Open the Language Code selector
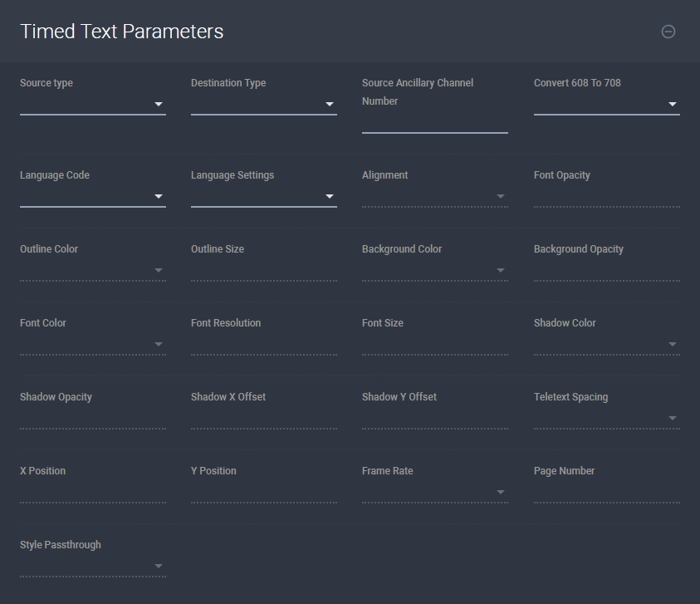 [159, 196]
